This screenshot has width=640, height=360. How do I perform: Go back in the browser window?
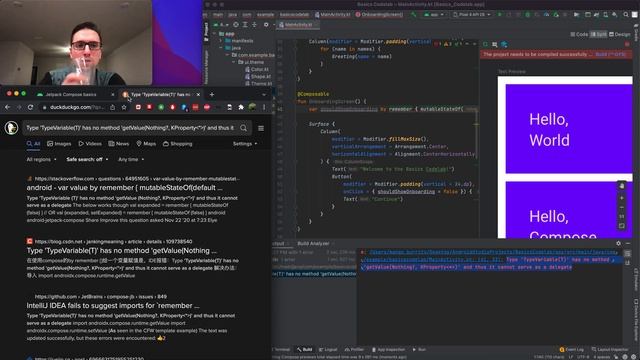(x=7, y=107)
